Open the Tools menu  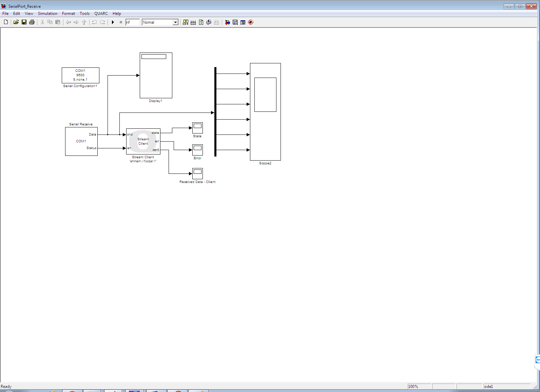click(84, 14)
